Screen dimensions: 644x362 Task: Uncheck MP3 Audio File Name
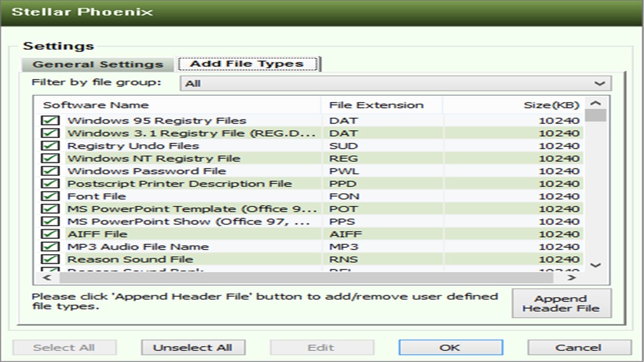pos(50,246)
